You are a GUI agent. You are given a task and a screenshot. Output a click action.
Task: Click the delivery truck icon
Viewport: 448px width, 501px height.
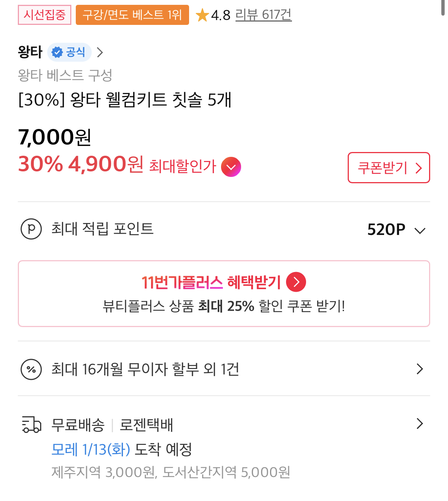pyautogui.click(x=31, y=424)
